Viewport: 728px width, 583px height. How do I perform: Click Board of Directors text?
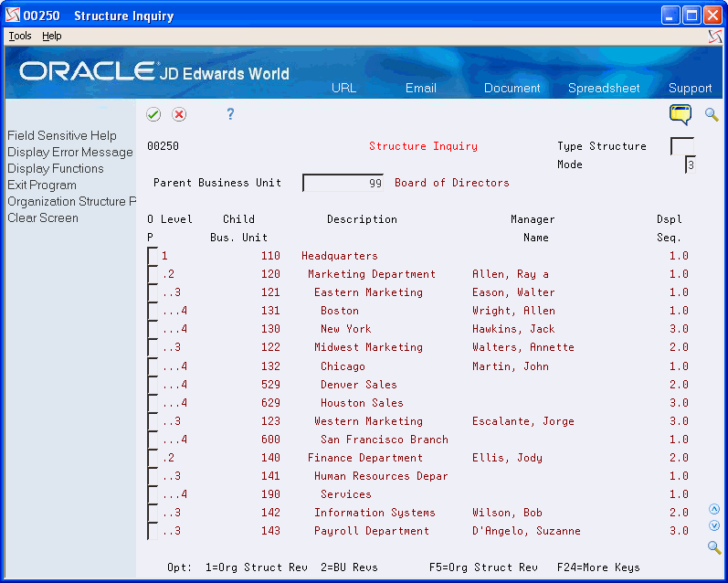coord(452,183)
